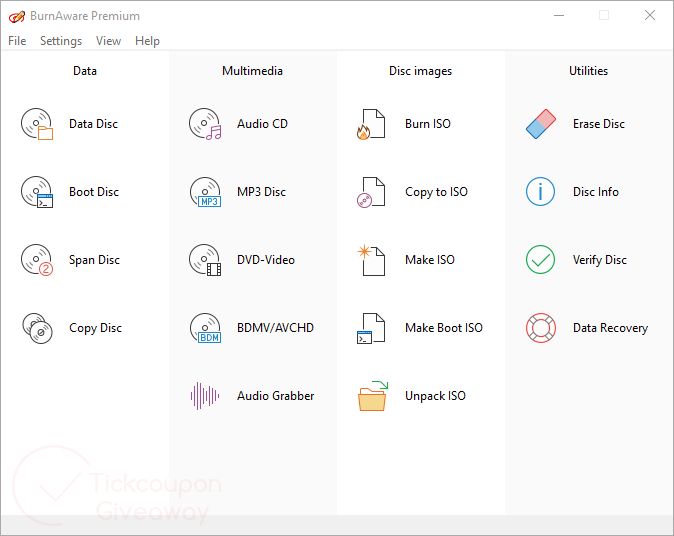Minimize the BurnAware Premium window

coord(559,16)
